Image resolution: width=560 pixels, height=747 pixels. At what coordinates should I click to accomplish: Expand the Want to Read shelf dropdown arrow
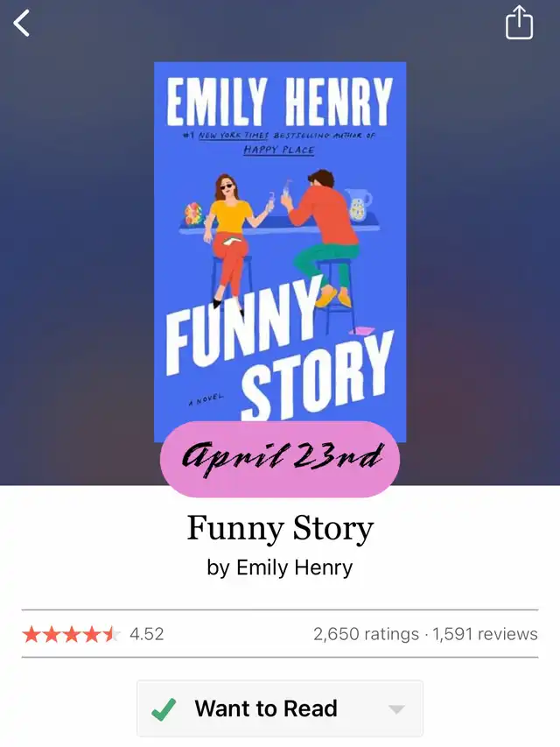click(x=396, y=709)
